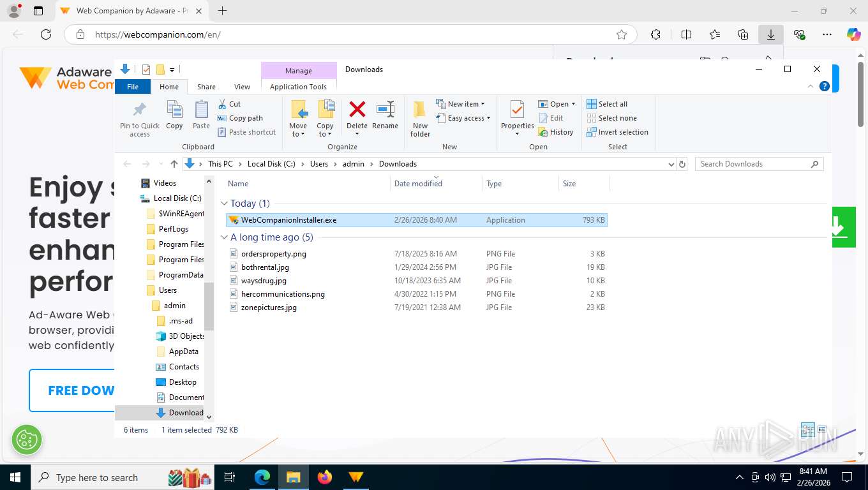Image resolution: width=868 pixels, height=490 pixels.
Task: Open Edge downloads toolbar icon
Action: [770, 34]
